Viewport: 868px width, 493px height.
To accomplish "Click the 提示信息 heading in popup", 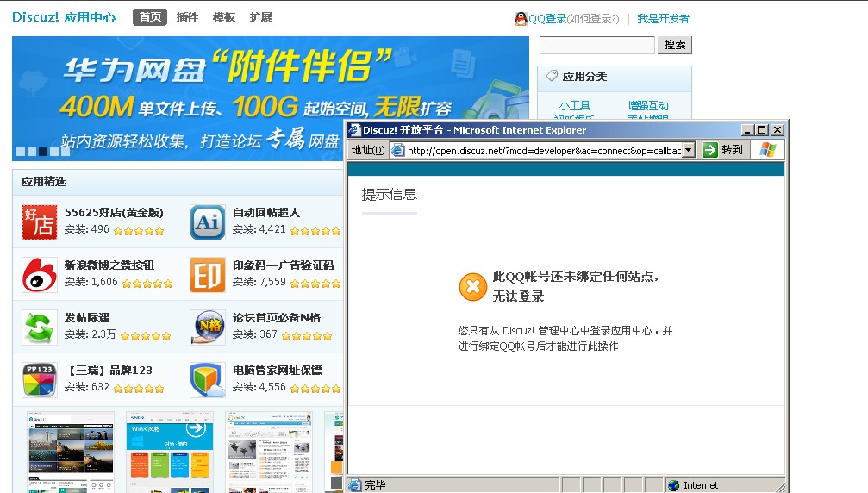I will pyautogui.click(x=389, y=194).
